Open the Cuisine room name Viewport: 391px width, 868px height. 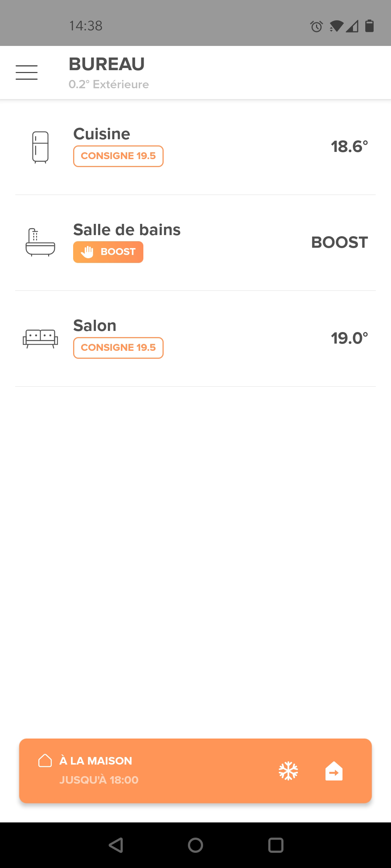[x=102, y=134]
